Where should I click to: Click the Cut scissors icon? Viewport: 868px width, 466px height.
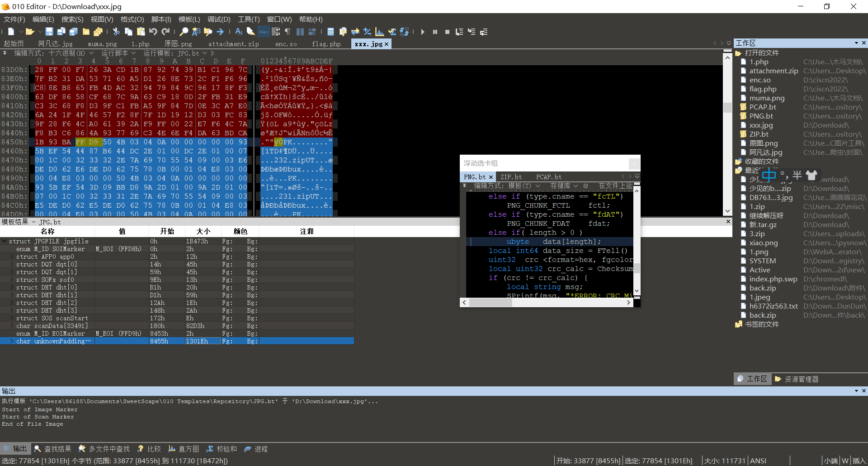point(116,32)
